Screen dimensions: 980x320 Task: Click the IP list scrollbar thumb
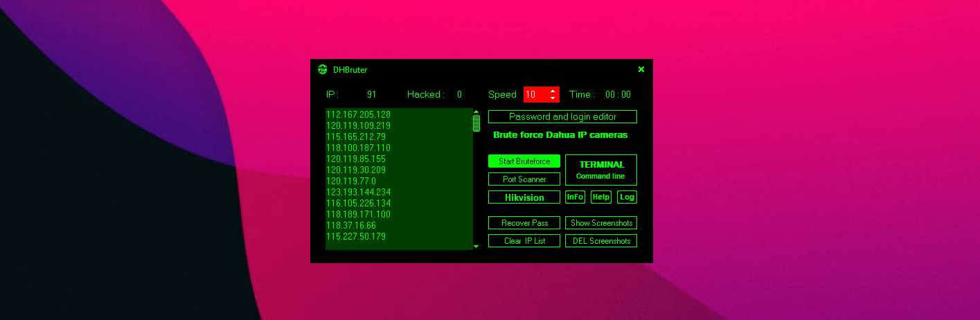click(x=476, y=123)
